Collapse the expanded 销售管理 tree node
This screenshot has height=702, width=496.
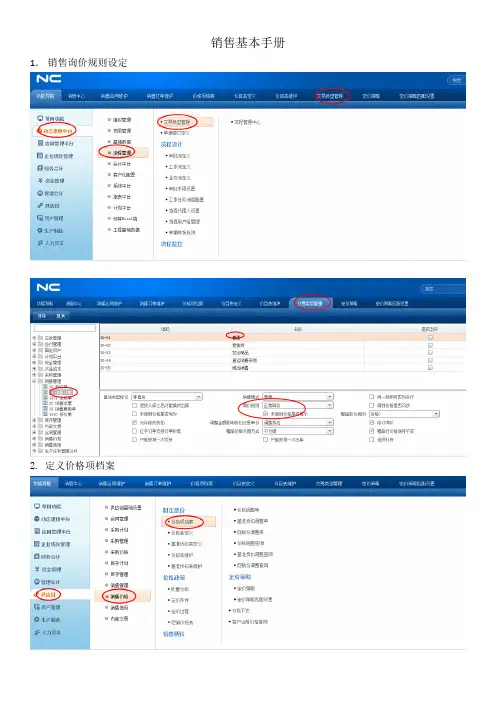[34, 381]
